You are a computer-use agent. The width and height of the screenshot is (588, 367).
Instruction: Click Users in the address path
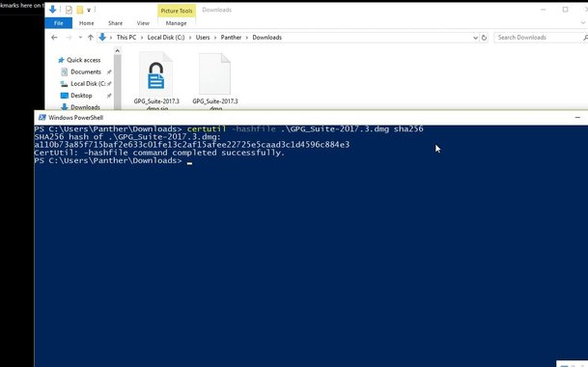pos(203,38)
